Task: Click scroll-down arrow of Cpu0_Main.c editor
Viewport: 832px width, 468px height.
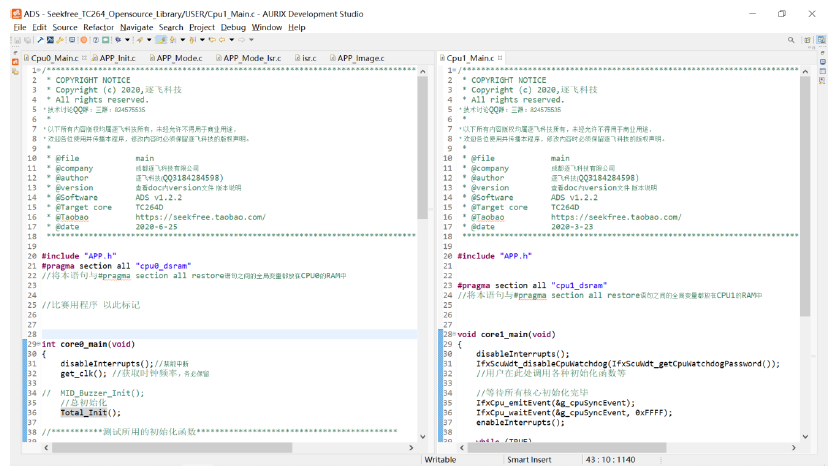Action: pyautogui.click(x=422, y=437)
